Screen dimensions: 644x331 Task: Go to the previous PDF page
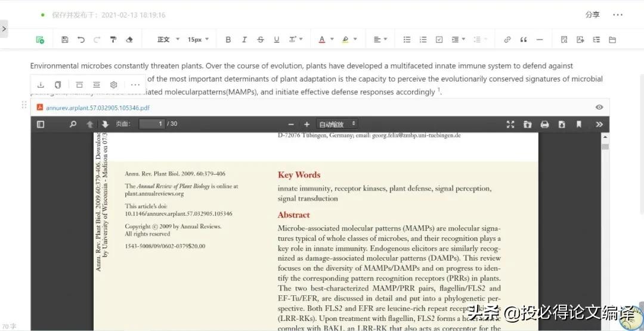click(89, 124)
